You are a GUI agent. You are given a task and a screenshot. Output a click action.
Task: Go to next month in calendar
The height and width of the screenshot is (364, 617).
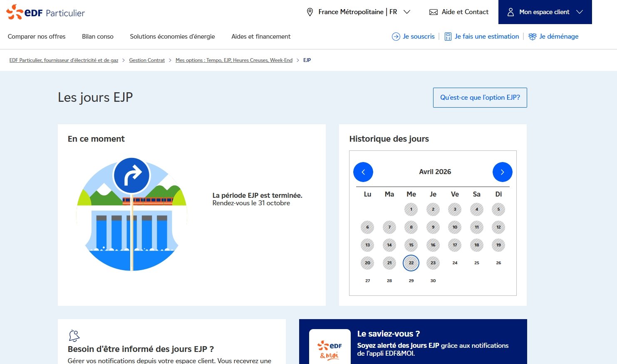click(502, 172)
